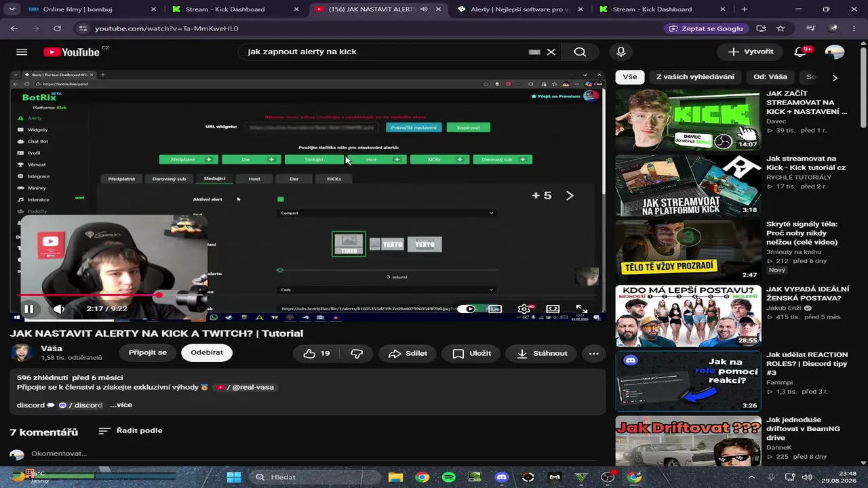Mute the video player volume

(x=59, y=309)
